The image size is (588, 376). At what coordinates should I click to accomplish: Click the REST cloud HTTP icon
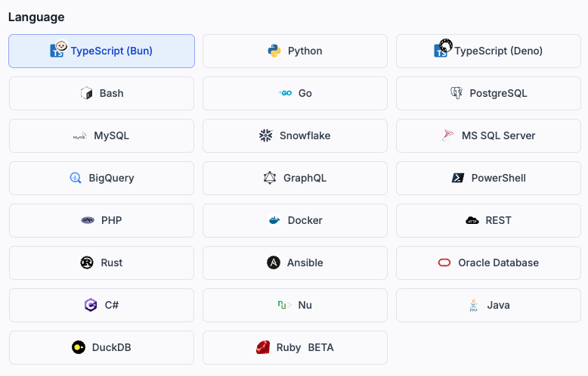pos(472,220)
